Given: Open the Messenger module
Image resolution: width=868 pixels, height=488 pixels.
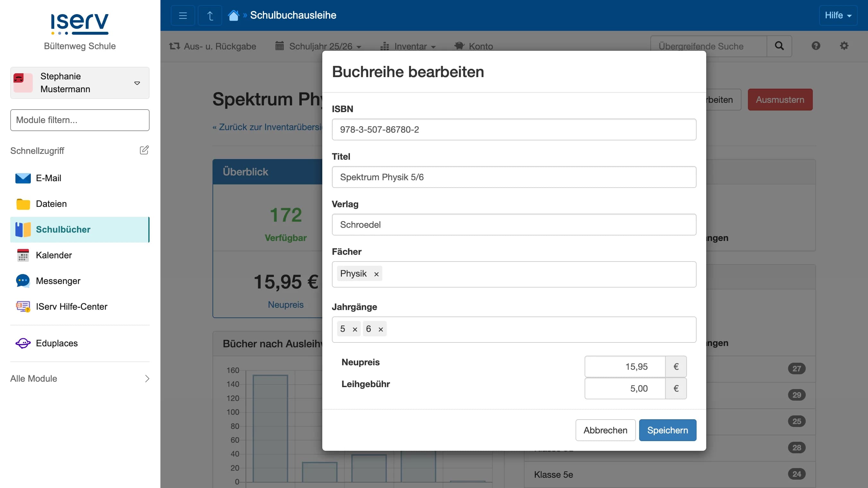Looking at the screenshot, I should 58,280.
